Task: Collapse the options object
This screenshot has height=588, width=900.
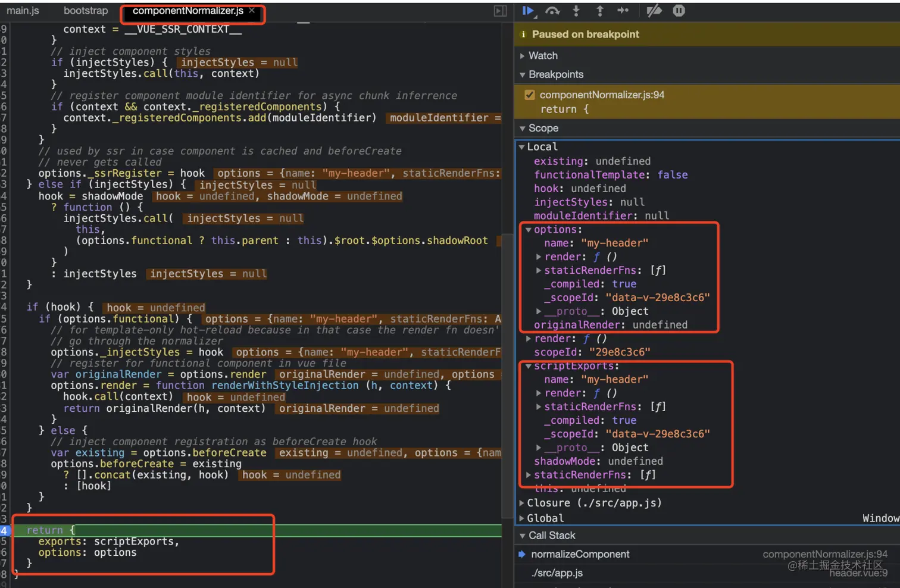Action: coord(529,230)
